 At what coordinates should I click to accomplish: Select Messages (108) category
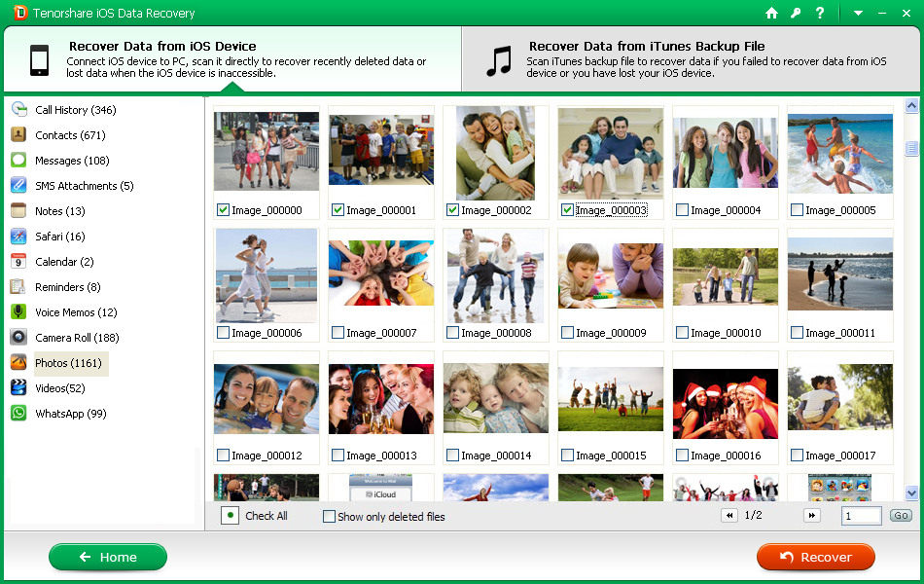pyautogui.click(x=72, y=161)
